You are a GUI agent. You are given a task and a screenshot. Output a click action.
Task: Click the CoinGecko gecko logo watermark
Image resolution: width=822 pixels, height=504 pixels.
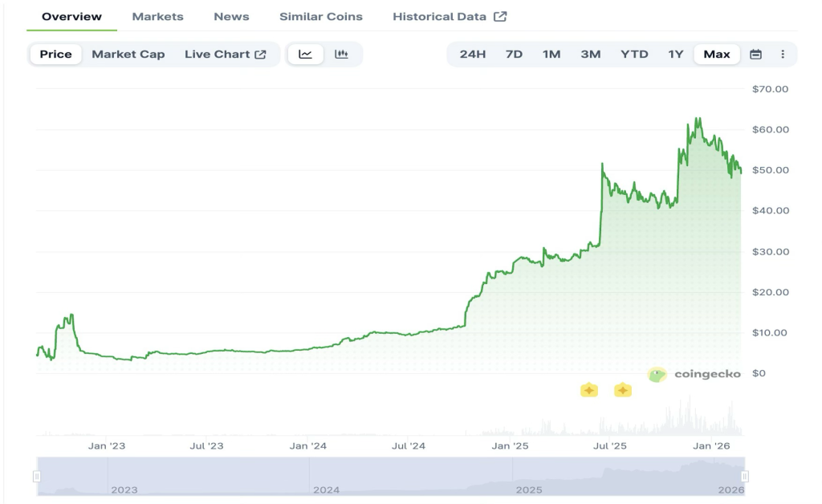coord(656,372)
